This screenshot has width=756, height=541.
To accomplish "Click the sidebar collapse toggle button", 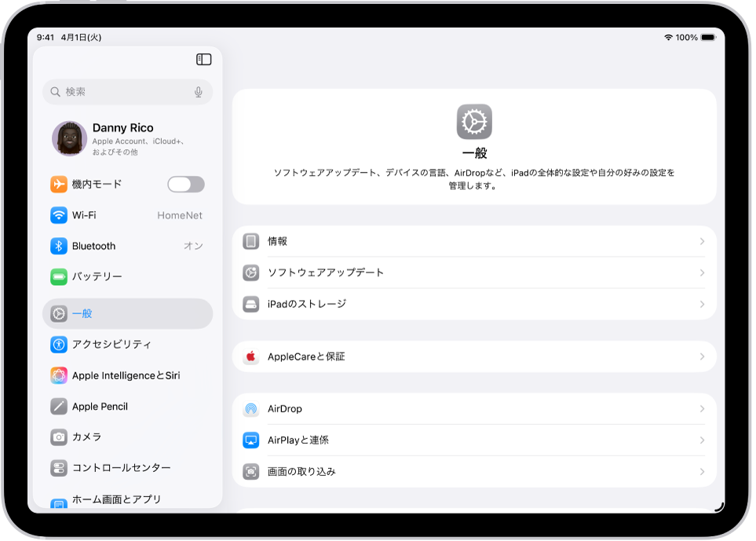I will coord(205,60).
